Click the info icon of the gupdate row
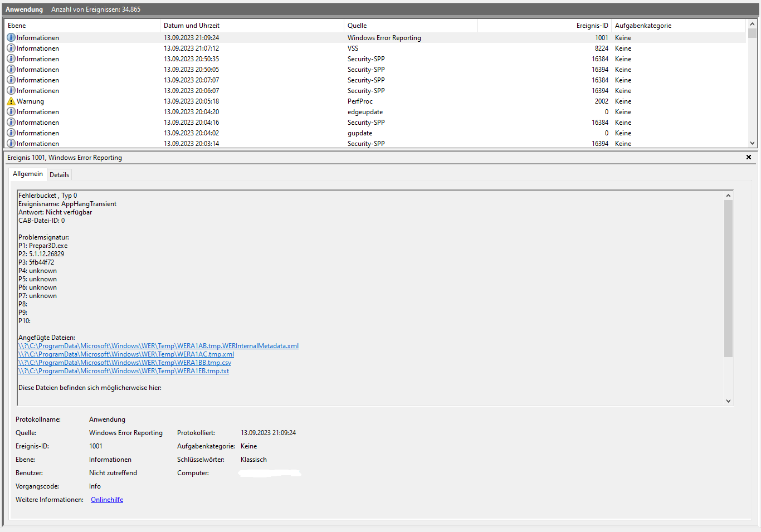The width and height of the screenshot is (761, 532). 11,133
